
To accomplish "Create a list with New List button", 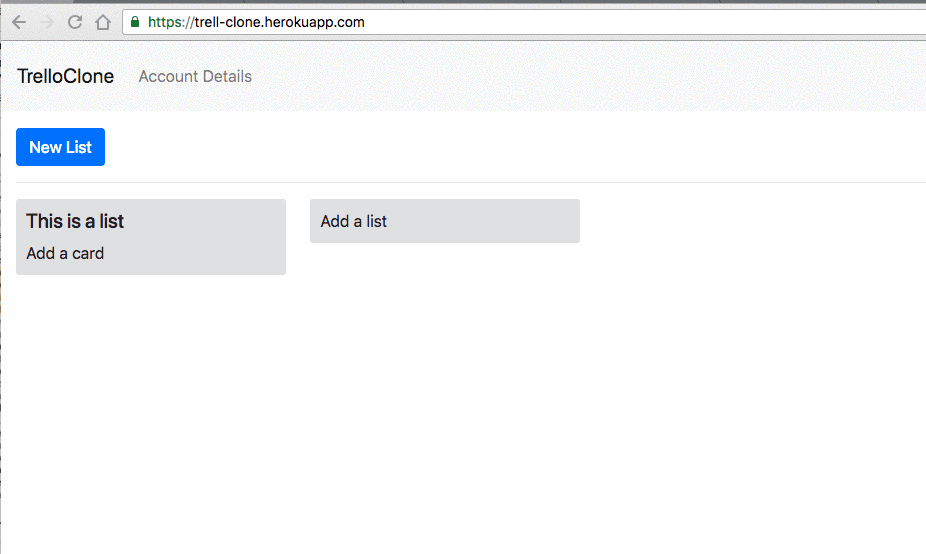I will (x=60, y=147).
